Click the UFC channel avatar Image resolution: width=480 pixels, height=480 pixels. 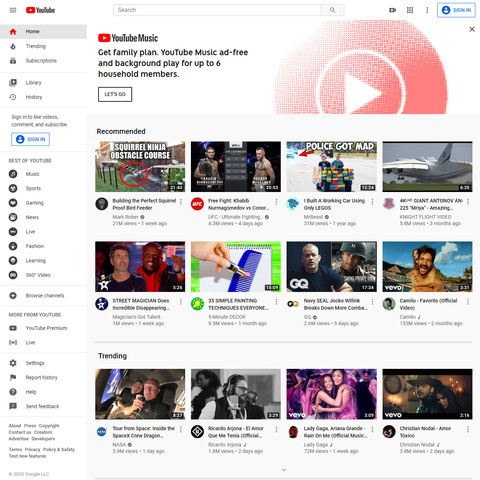(x=197, y=204)
